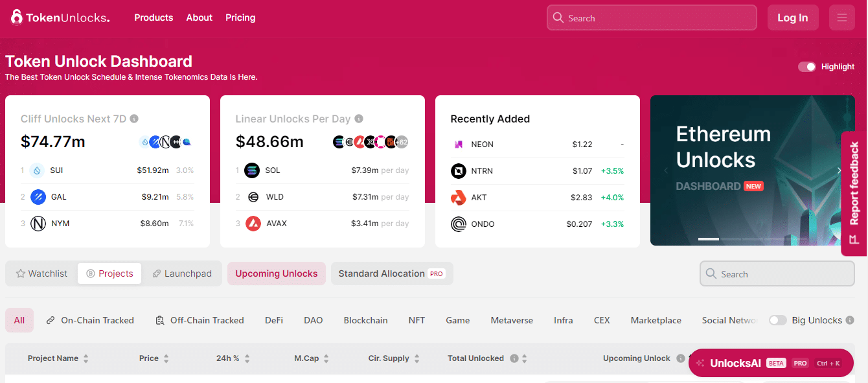The height and width of the screenshot is (383, 868).
Task: Filter by Off-Chain Tracked
Action: [x=200, y=320]
